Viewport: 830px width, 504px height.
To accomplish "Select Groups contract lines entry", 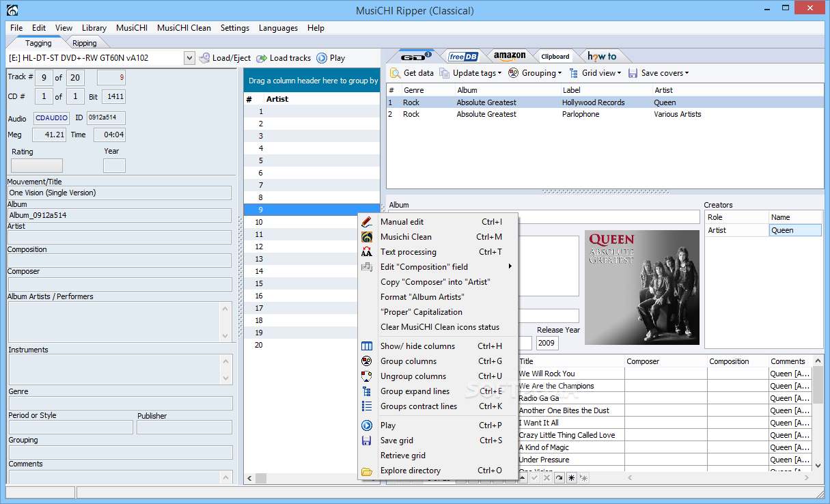I will (x=438, y=406).
